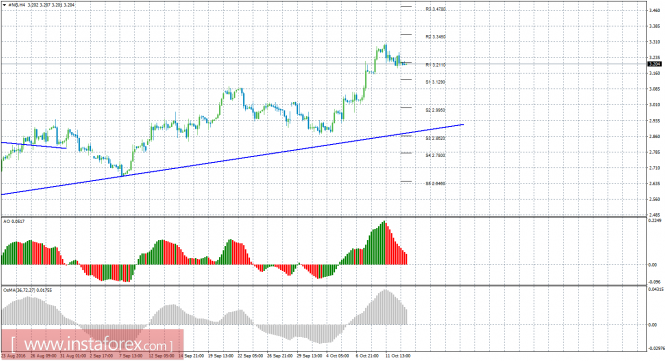665x361 pixels.
Task: Open the chart symbol dropdown arrow
Action: 4,5
